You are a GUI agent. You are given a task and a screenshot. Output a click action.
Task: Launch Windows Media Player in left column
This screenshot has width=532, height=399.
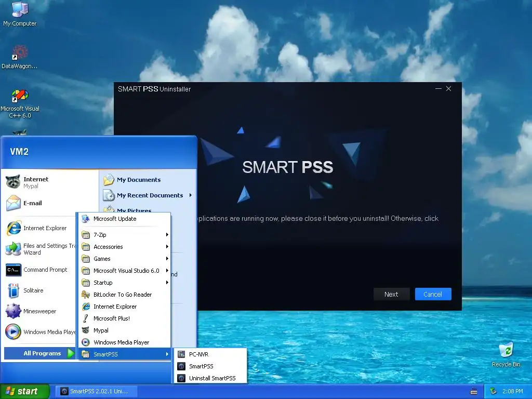pyautogui.click(x=39, y=332)
